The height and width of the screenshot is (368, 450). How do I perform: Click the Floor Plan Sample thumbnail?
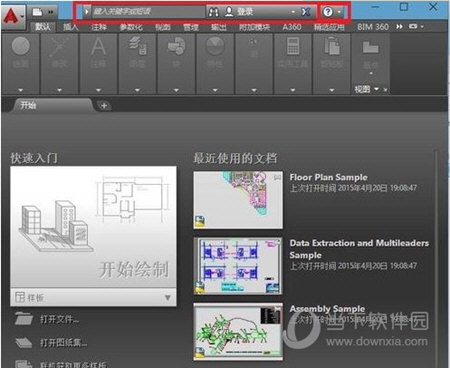238,200
